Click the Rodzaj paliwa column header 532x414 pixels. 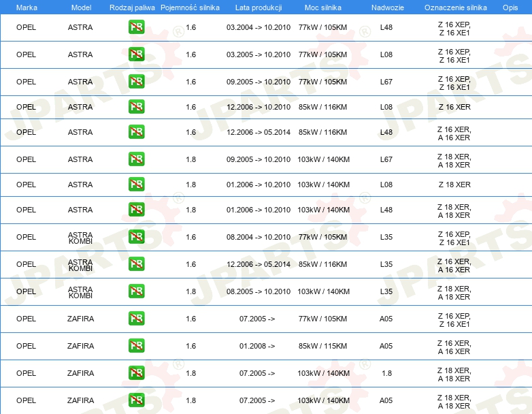coord(132,7)
